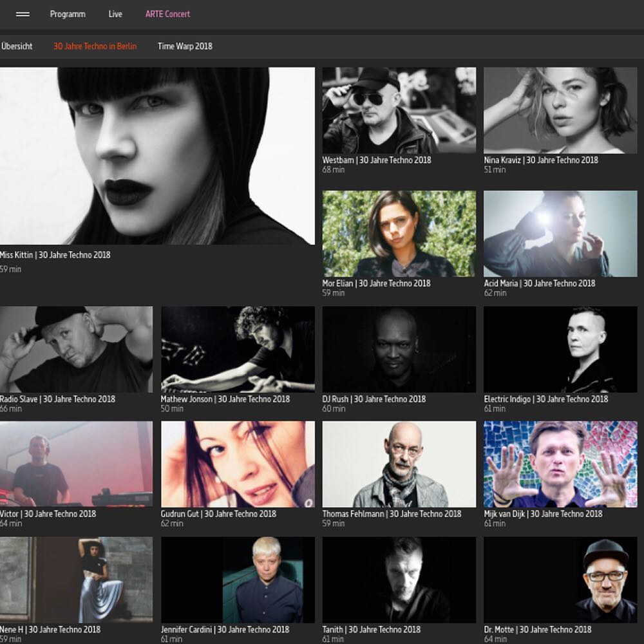This screenshot has height=644, width=644.
Task: Open the Acid Maria video thumbnail
Action: click(x=560, y=234)
